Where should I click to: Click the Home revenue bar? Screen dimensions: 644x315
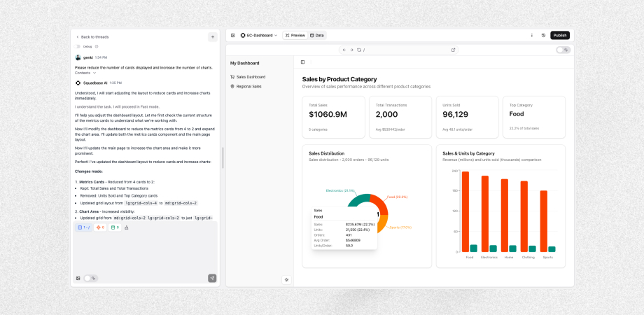coord(505,215)
